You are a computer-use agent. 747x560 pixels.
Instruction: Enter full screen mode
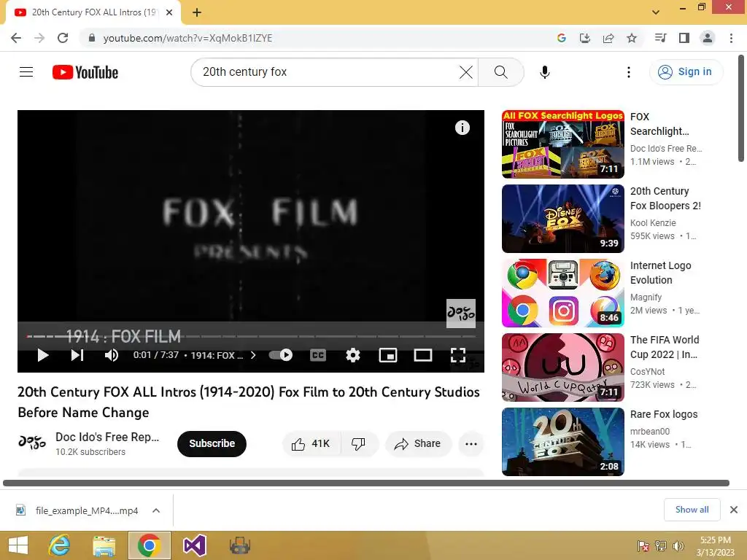(458, 355)
